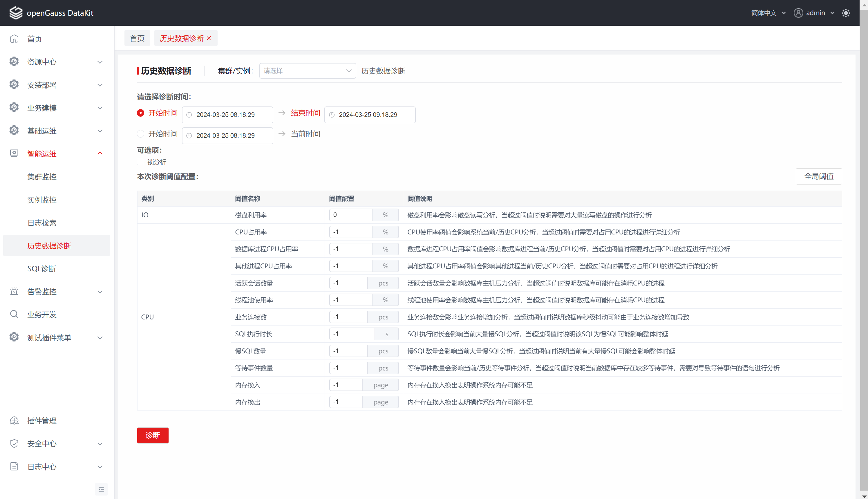Switch to the 首页 tab
The image size is (868, 499).
pyautogui.click(x=137, y=38)
